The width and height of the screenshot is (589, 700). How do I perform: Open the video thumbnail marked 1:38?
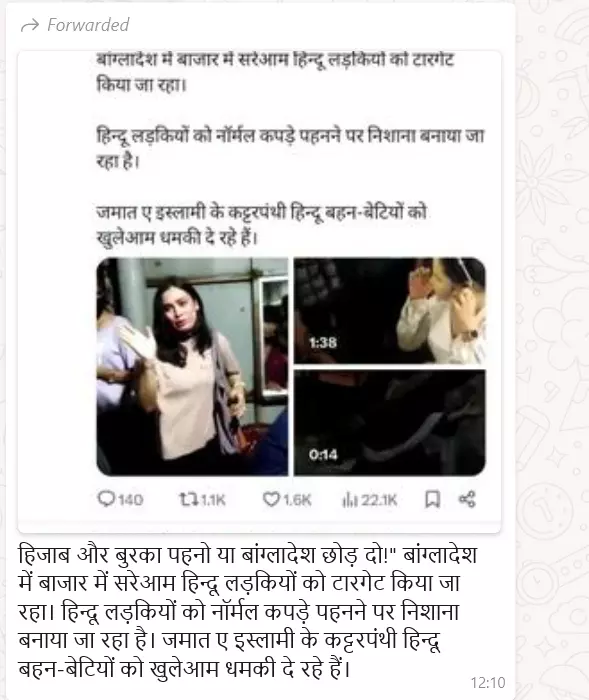pos(389,311)
